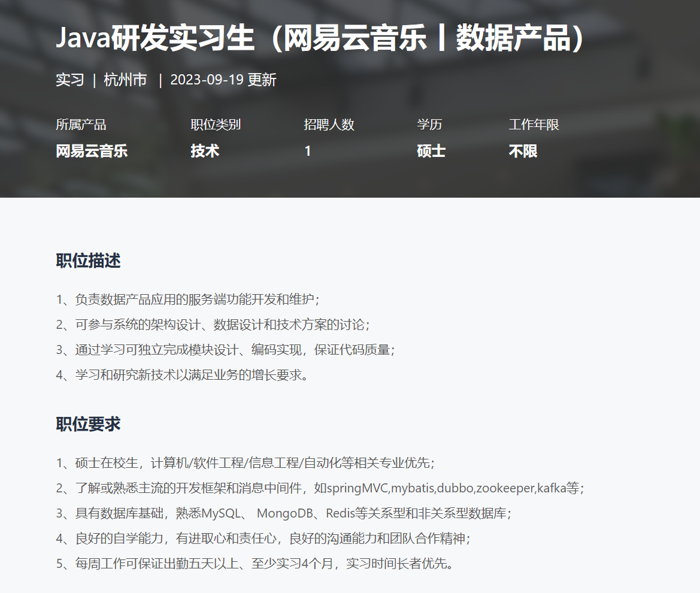Click the bold '网易云音乐' product value
Image resolution: width=700 pixels, height=593 pixels.
[x=92, y=151]
